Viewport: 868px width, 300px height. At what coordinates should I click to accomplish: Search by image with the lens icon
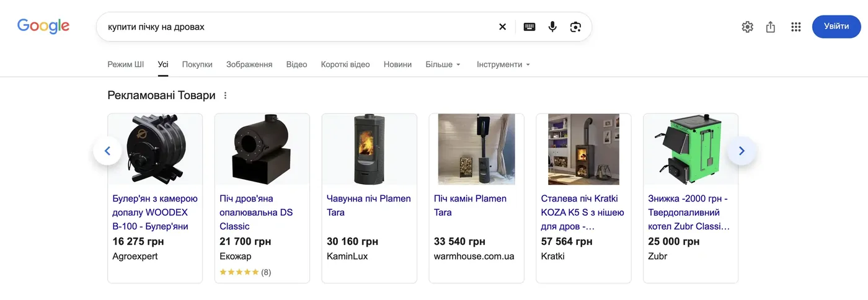coord(576,27)
